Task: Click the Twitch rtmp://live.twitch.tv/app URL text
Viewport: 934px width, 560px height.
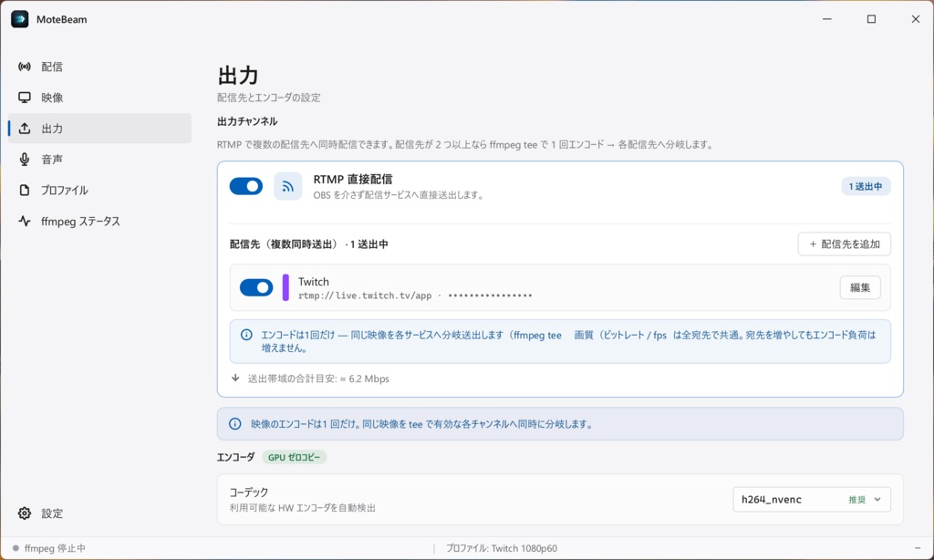Action: 365,296
